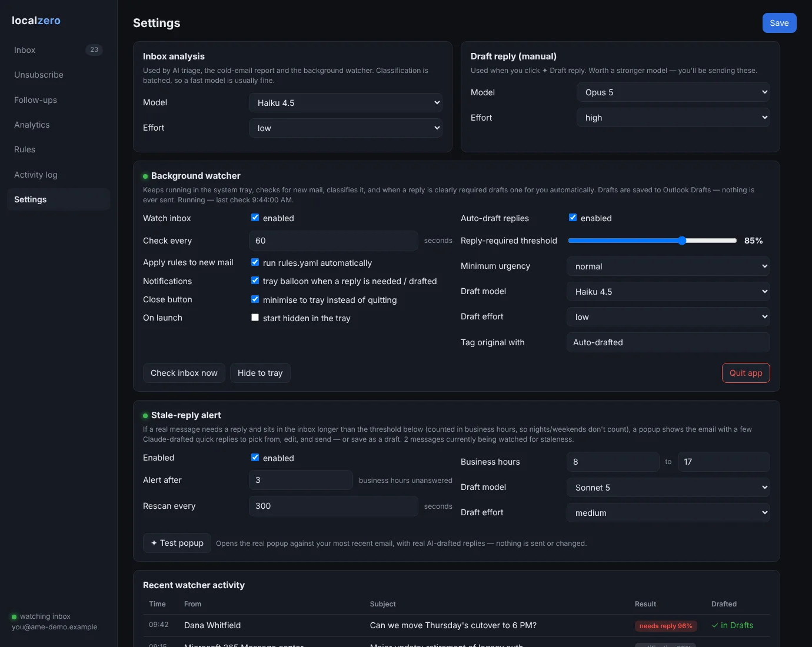Viewport: 812px width, 647px height.
Task: Open the Unsubscribe page
Action: pyautogui.click(x=59, y=75)
